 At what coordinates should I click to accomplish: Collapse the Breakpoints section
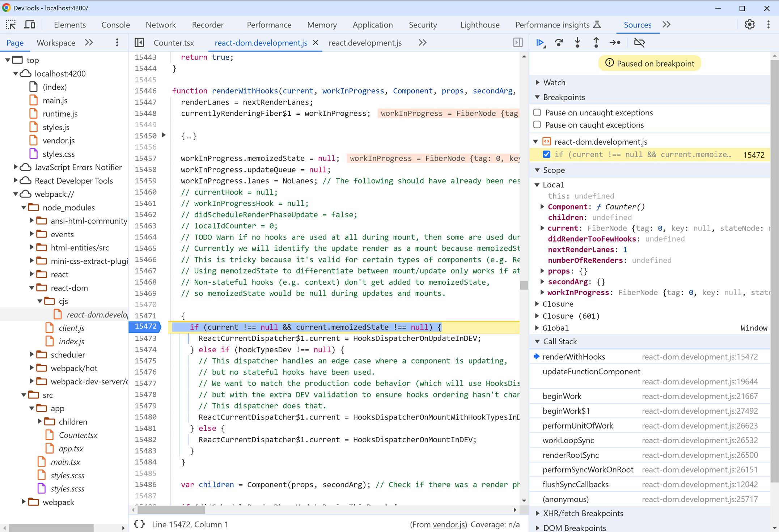[538, 97]
